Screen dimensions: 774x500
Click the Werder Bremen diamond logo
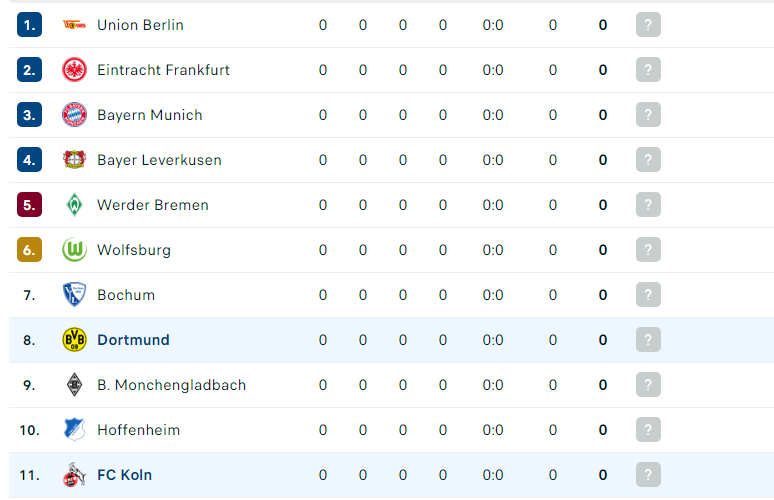(74, 204)
